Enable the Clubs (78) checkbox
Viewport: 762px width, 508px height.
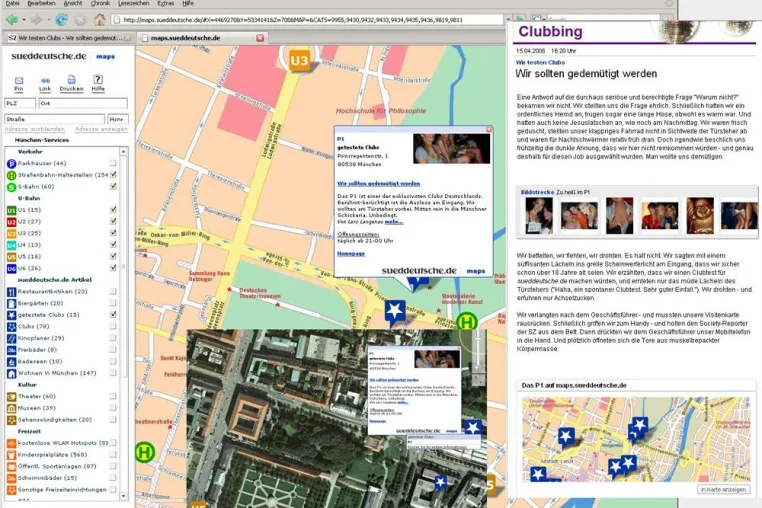click(x=113, y=326)
